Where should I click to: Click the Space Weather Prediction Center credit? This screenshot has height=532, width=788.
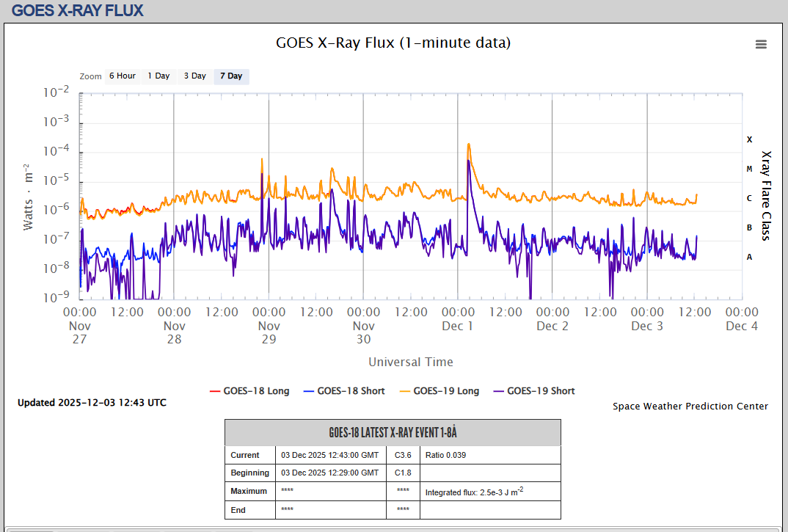(x=690, y=407)
